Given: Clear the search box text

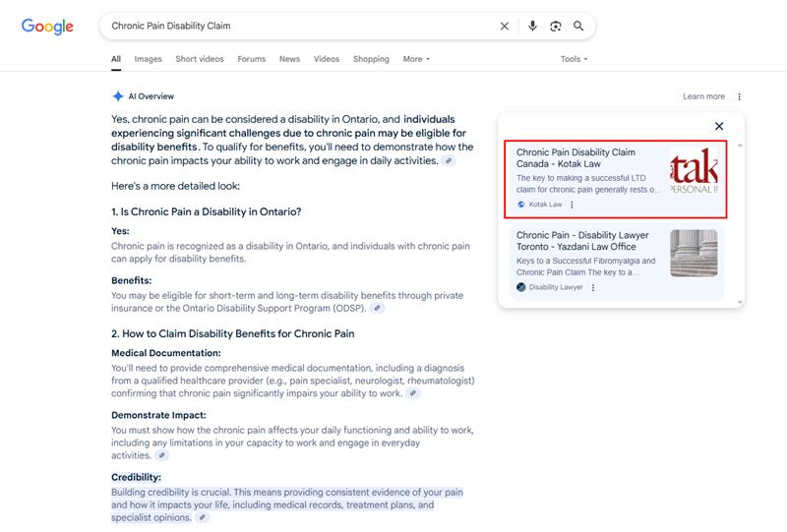Looking at the screenshot, I should [505, 27].
